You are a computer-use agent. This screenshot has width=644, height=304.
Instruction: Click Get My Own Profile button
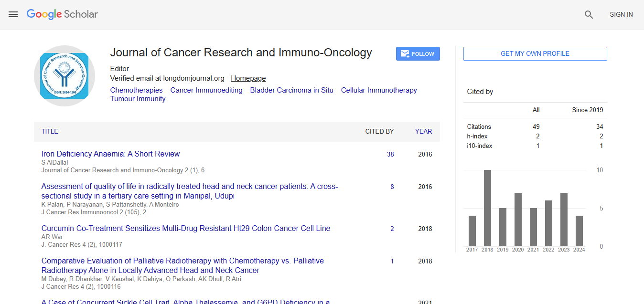(535, 54)
